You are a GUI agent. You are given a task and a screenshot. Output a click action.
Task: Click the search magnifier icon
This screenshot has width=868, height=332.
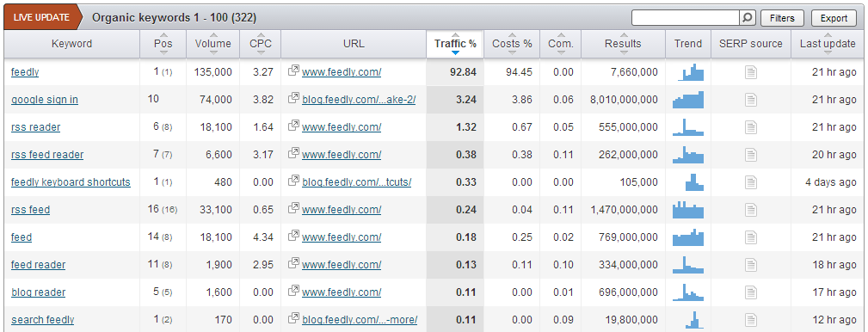point(748,18)
